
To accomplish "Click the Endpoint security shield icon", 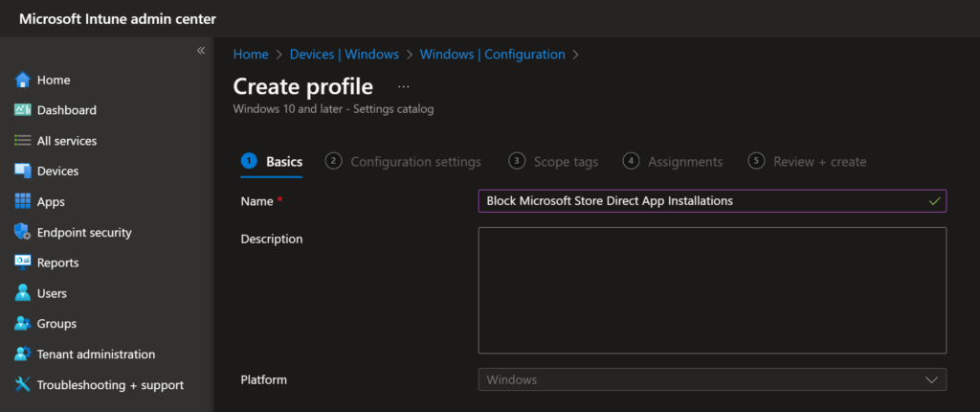I will 23,232.
